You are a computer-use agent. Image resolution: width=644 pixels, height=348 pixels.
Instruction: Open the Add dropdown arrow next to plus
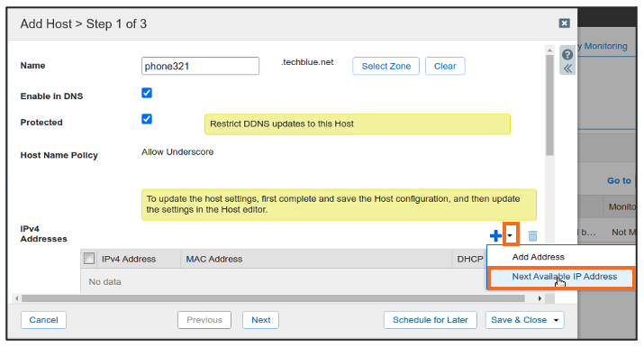click(510, 235)
